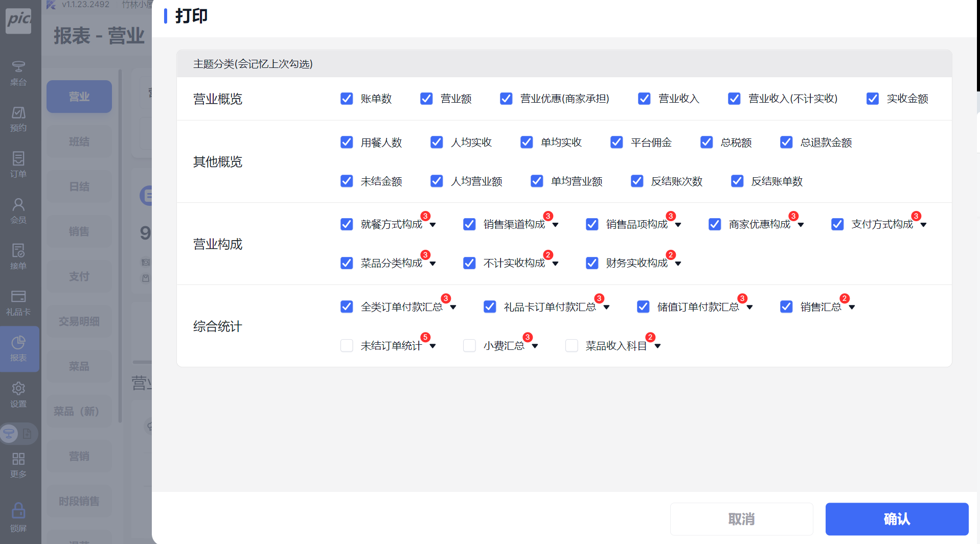Select the 时段销售 report tab
980x544 pixels.
(x=79, y=501)
